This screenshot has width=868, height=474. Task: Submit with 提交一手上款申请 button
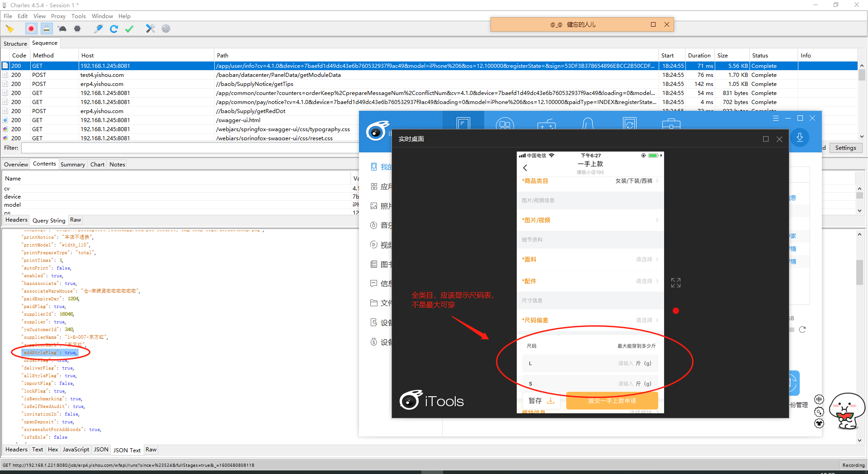(612, 401)
